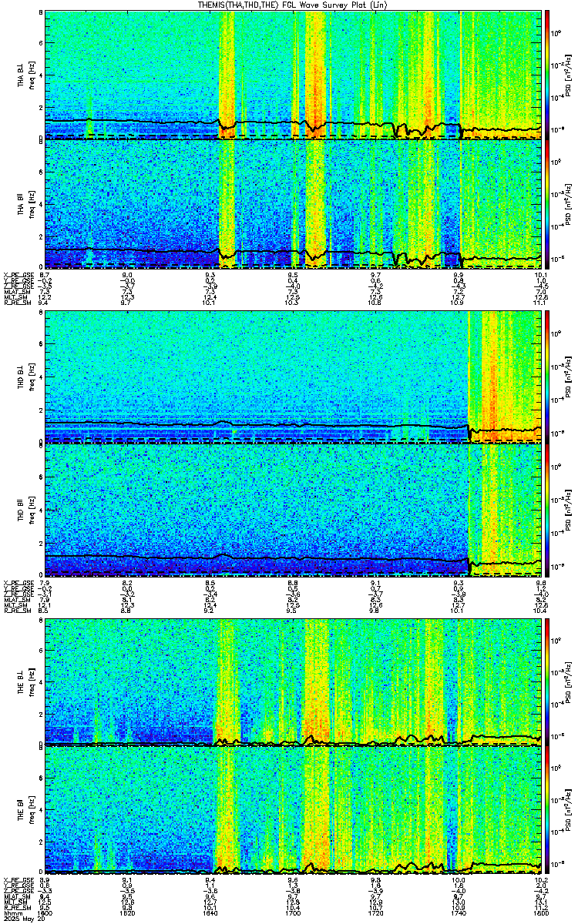Viewport: 578px width, 924px height.
Task: Click the hhmm axis label
Action: click(x=12, y=912)
